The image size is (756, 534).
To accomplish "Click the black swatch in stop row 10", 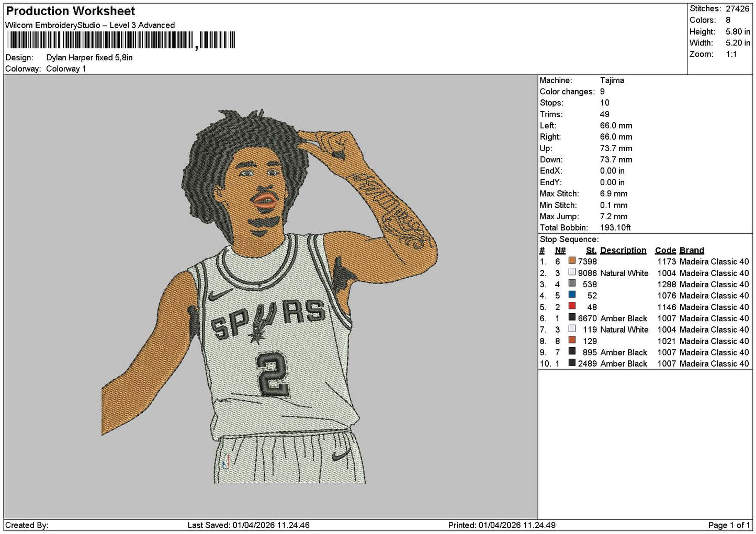I will (572, 363).
